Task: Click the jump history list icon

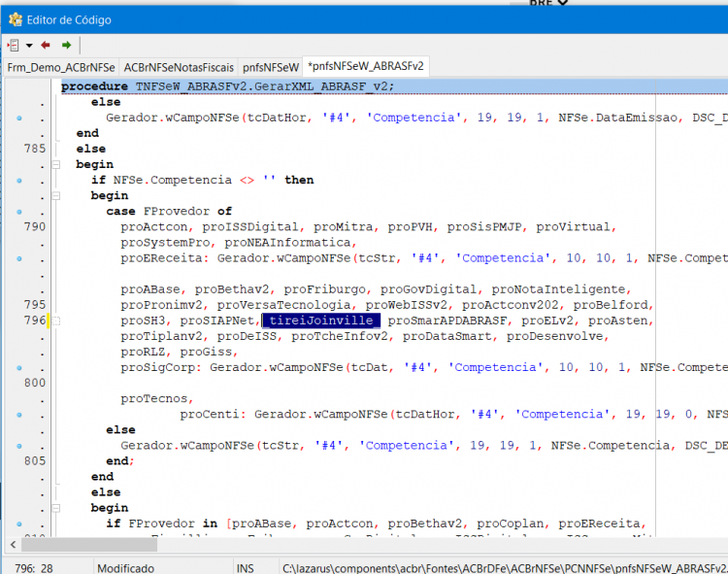Action: click(x=13, y=45)
